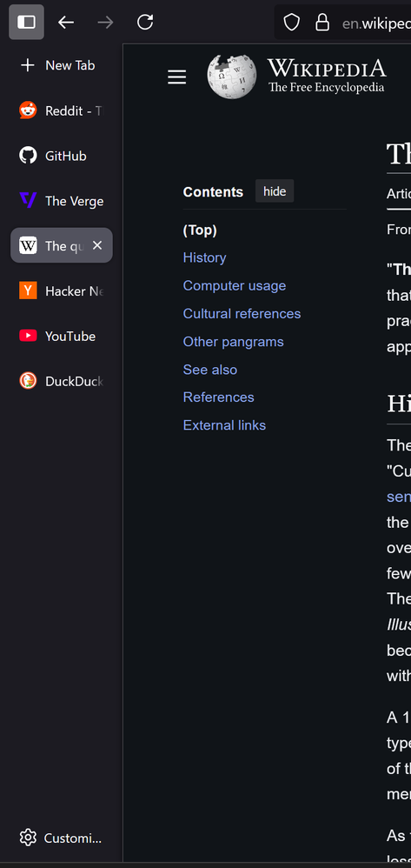The width and height of the screenshot is (411, 868).
Task: Click the DuckDuckGo duck favicon
Action: 28,381
